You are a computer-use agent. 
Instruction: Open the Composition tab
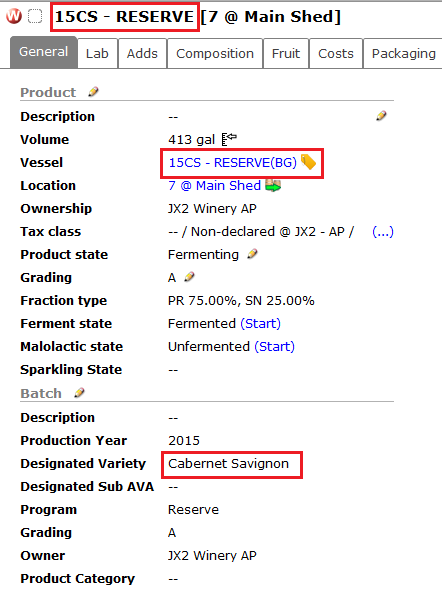point(215,54)
